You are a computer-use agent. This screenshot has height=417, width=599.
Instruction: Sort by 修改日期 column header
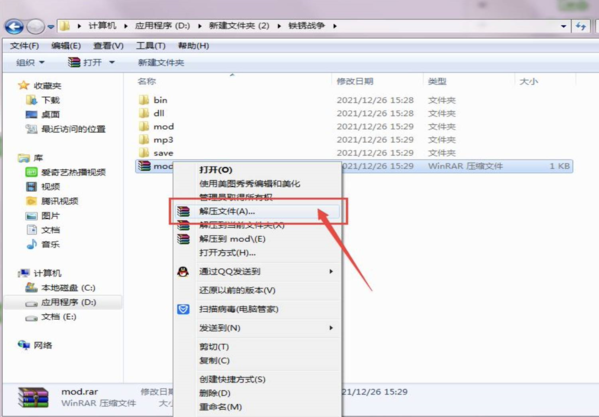pos(355,81)
